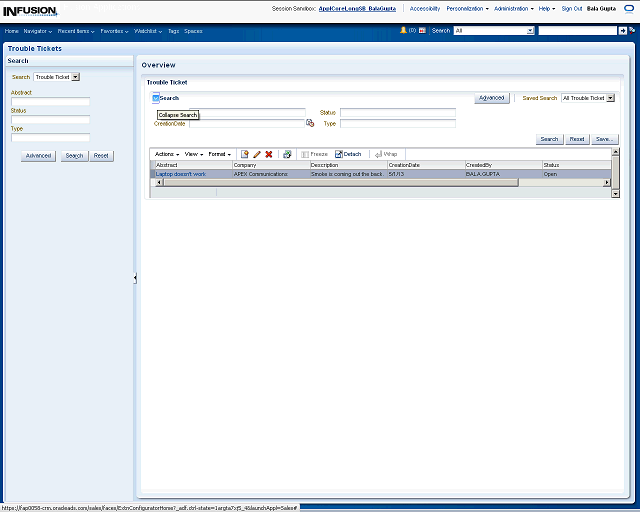The image size is (640, 512).
Task: Open the Help menu
Action: 547,9
